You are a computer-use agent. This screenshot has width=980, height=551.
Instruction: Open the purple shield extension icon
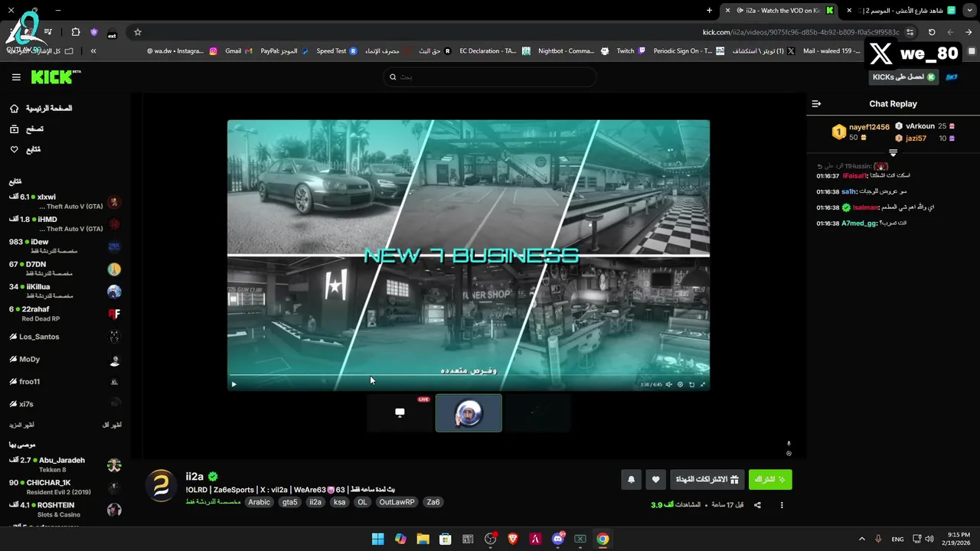94,32
